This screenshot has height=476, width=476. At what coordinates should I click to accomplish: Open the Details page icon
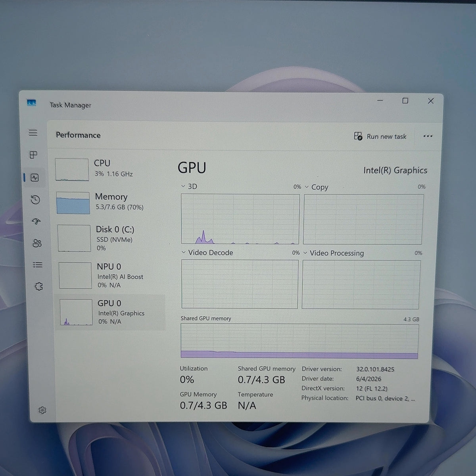coord(38,265)
